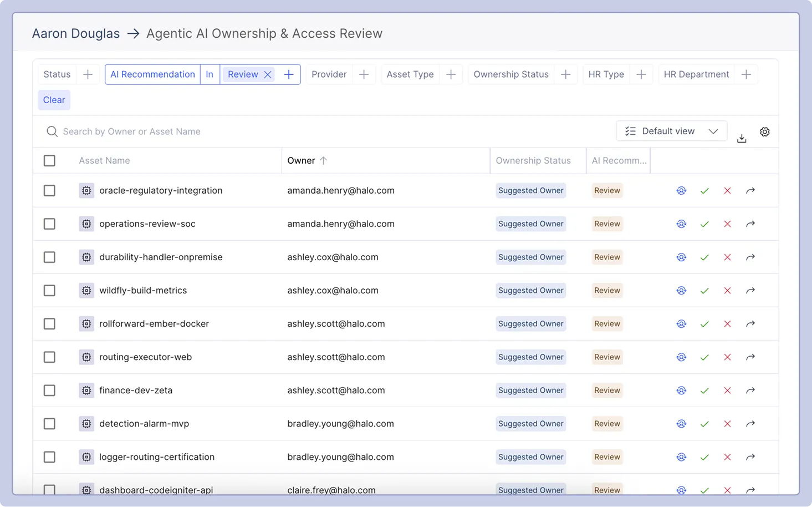Approve the wildfly-build-metrics asset

[x=704, y=291]
